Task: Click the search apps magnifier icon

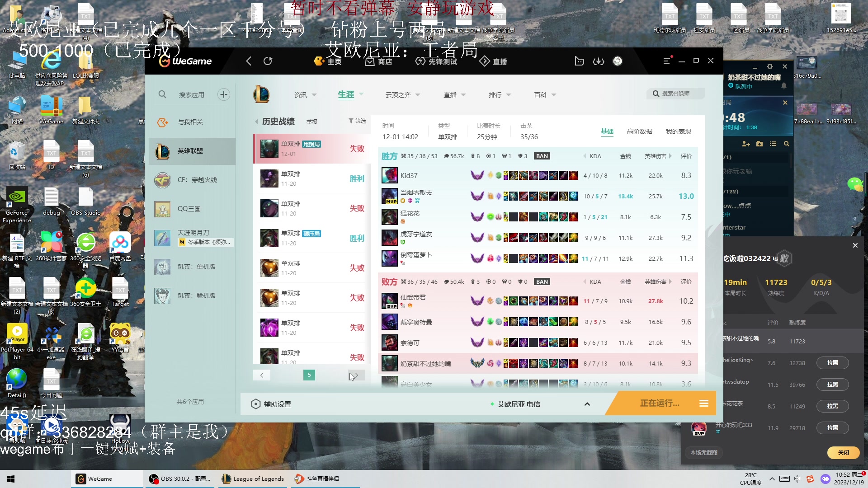Action: tap(162, 94)
